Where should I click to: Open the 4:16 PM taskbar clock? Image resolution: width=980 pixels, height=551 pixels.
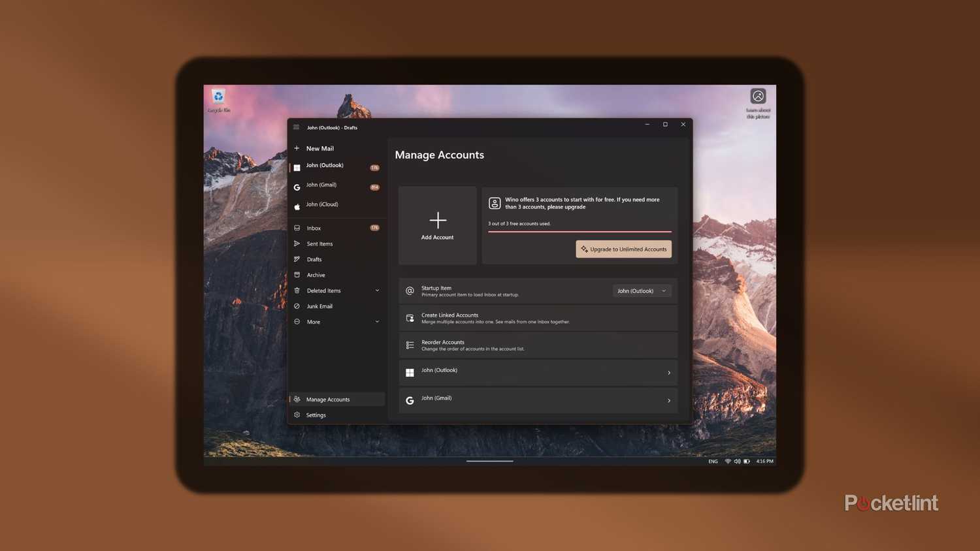(x=764, y=461)
